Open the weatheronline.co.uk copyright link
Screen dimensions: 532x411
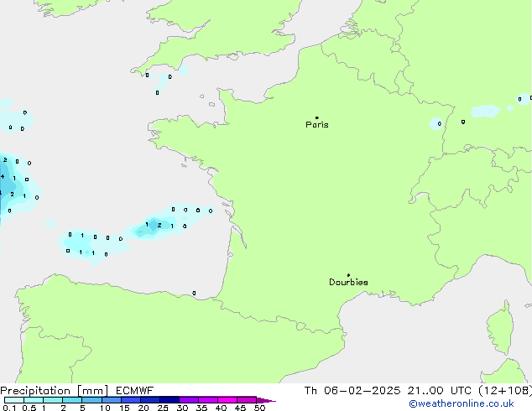pos(462,403)
